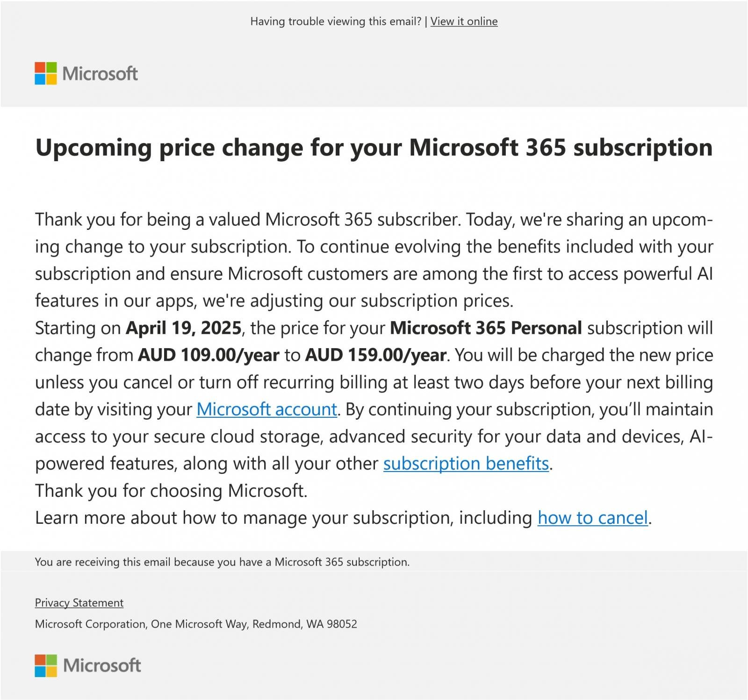The height and width of the screenshot is (700, 748).
Task: Click "Having trouble viewing this email?" text
Action: pyautogui.click(x=336, y=21)
